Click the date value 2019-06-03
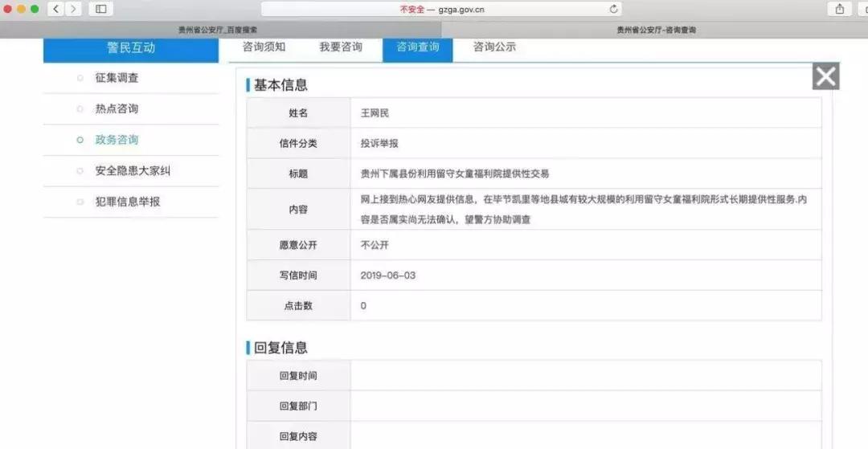868x449 pixels. pyautogui.click(x=387, y=276)
